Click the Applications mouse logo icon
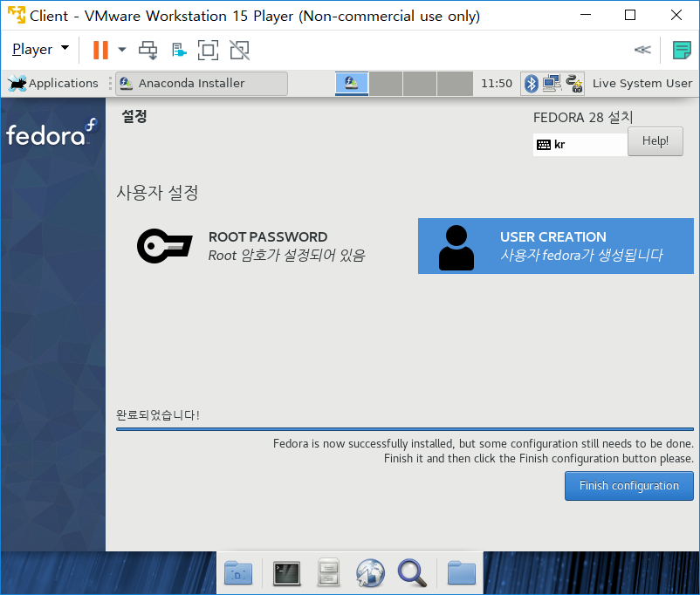Viewport: 700px width, 595px height. pos(17,83)
